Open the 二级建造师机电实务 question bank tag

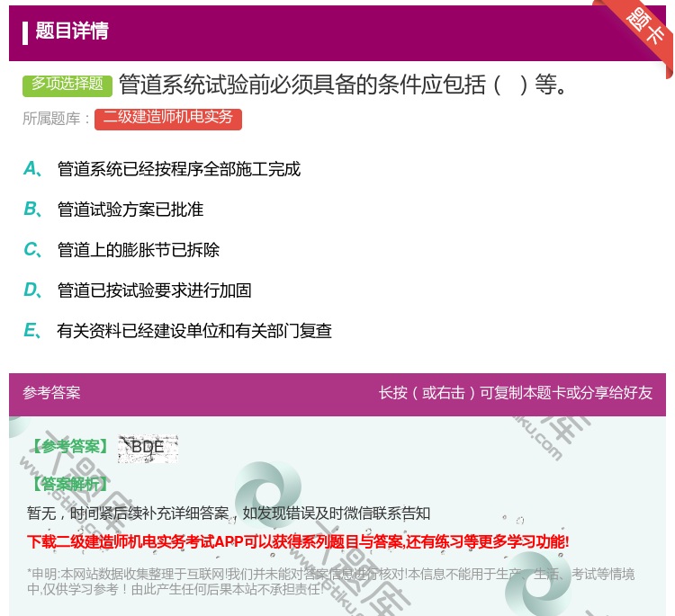point(168,119)
